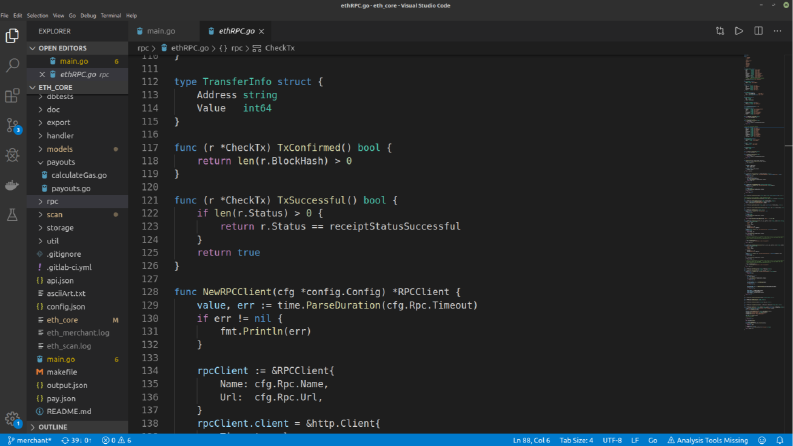Viewport: 793px width, 446px height.
Task: Change Tab Size: 4 indentation
Action: pyautogui.click(x=576, y=440)
